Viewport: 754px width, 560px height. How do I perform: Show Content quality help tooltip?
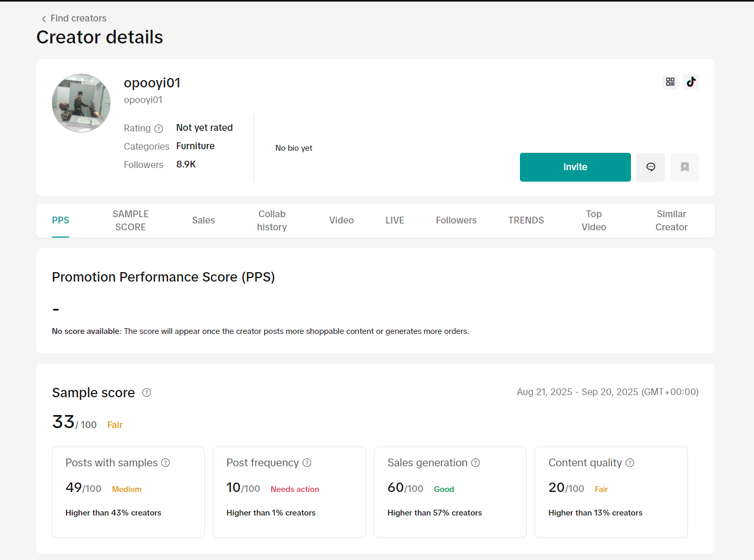630,463
